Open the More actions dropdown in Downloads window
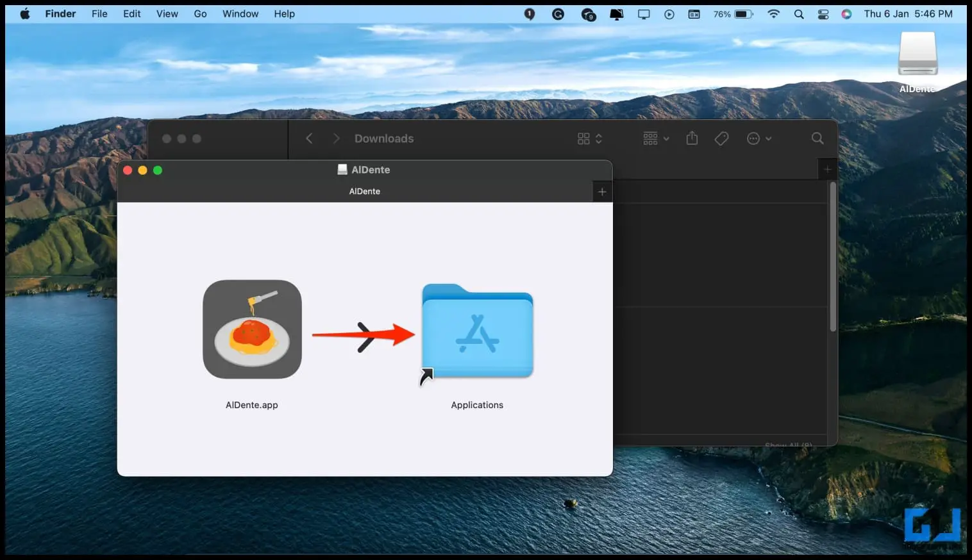This screenshot has width=972, height=560. click(759, 138)
